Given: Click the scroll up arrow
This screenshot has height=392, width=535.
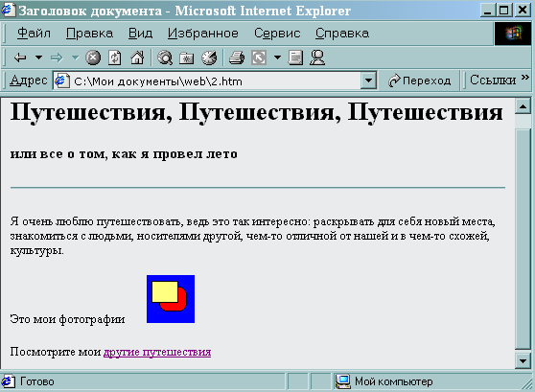Looking at the screenshot, I should (x=523, y=106).
